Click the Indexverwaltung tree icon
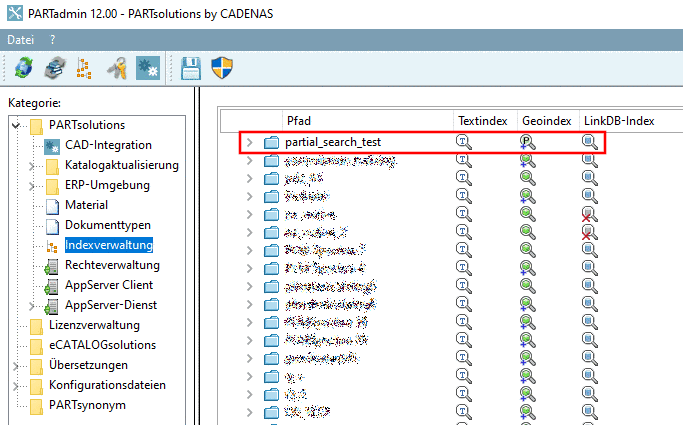Image resolution: width=683 pixels, height=425 pixels. tap(52, 247)
